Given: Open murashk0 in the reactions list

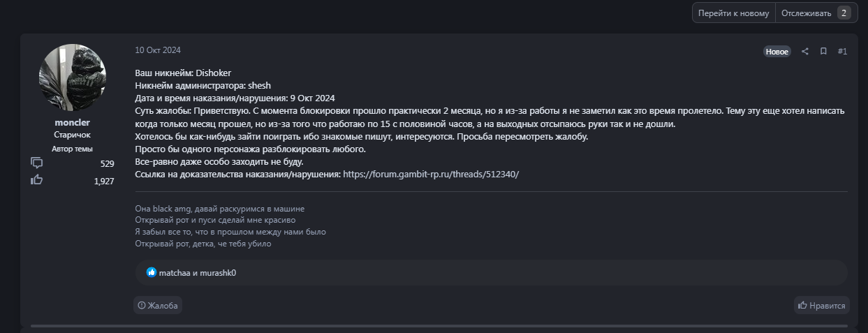Looking at the screenshot, I should pos(218,272).
